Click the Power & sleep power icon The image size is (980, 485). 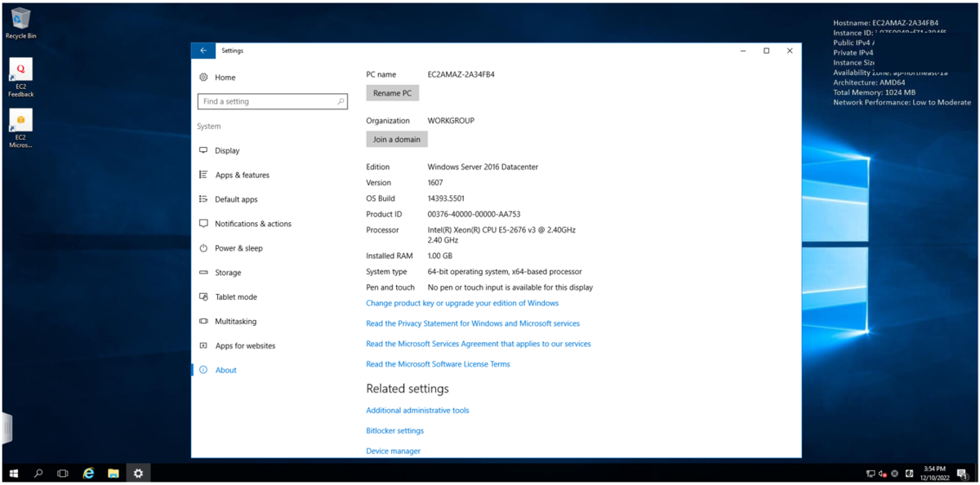(x=203, y=248)
